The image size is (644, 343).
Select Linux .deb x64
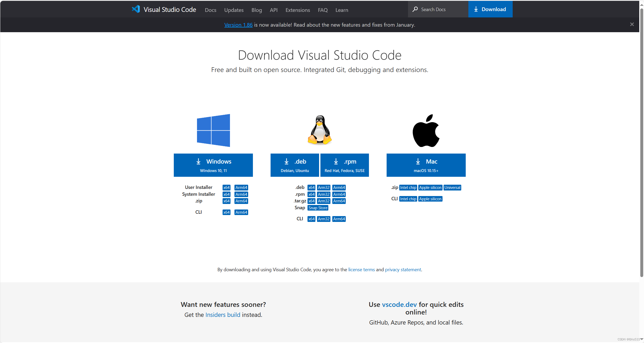(311, 188)
